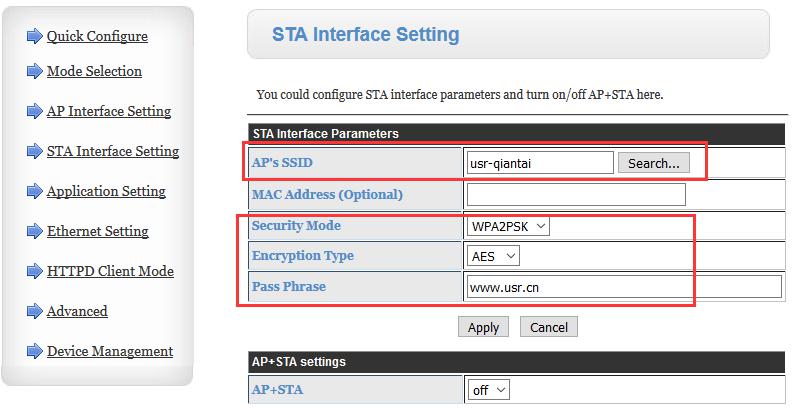Select the MAC Address optional field
The image size is (799, 408).
576,195
